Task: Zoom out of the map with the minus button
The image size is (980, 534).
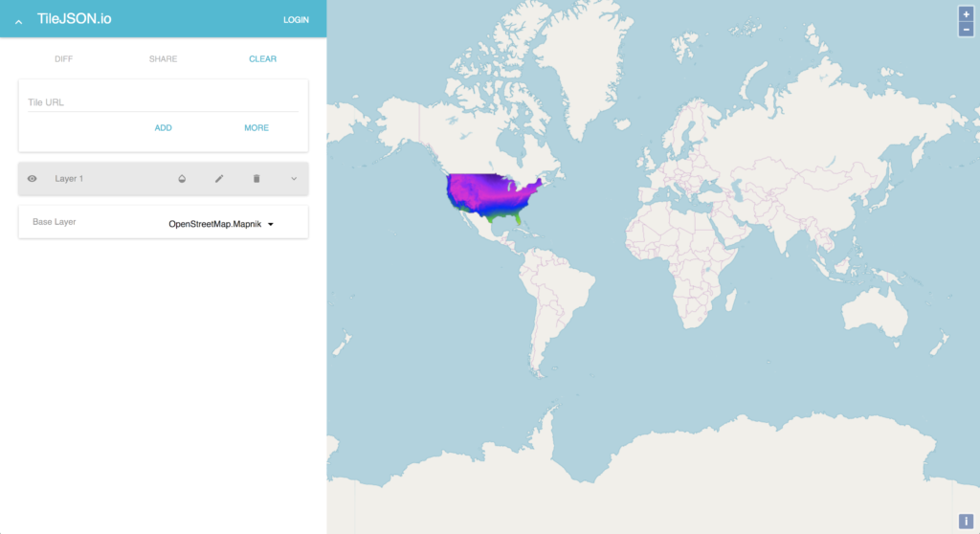Action: pyautogui.click(x=966, y=30)
